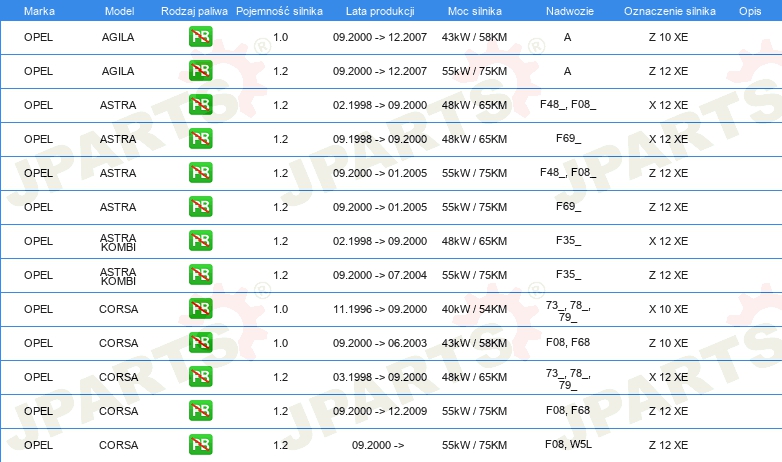Viewport: 782px width, 462px height.
Task: Select the date range 03.1998 -> 09.2000
Action: [380, 377]
